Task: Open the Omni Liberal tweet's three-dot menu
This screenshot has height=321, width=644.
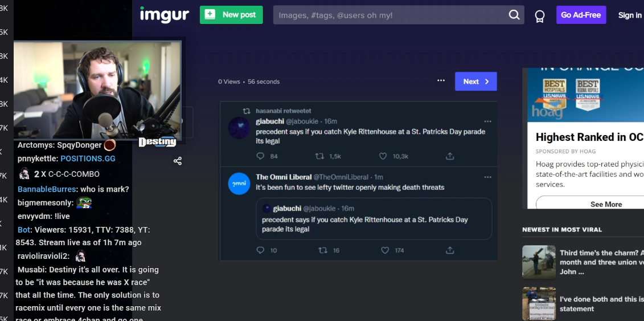Action: click(x=487, y=177)
